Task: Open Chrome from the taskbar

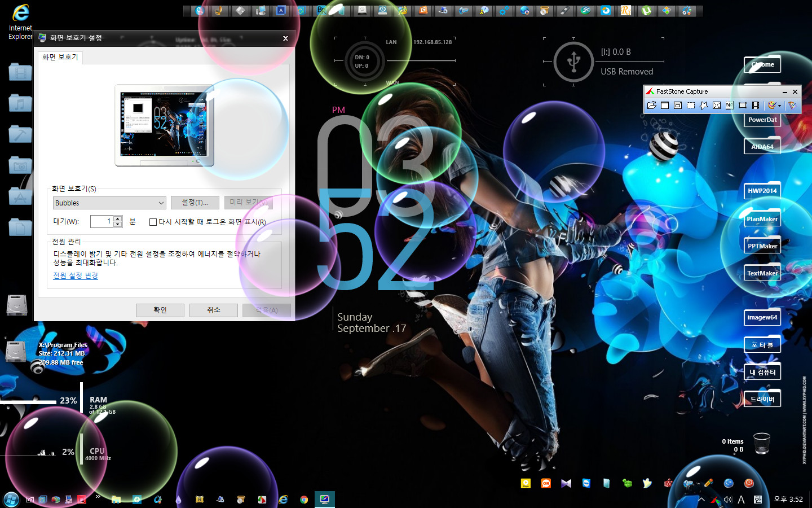Action: (x=304, y=500)
